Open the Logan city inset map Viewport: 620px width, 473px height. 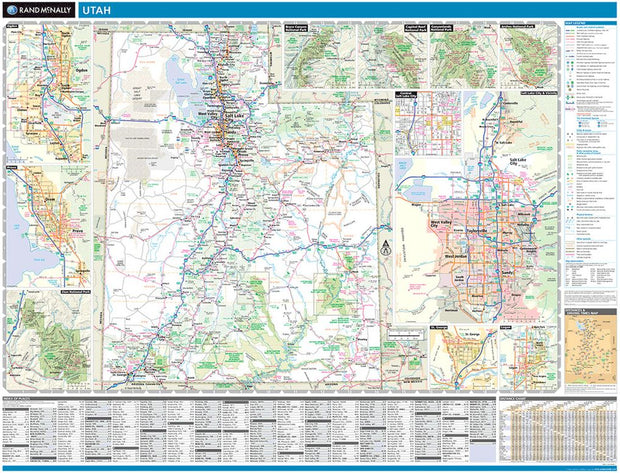click(x=529, y=358)
